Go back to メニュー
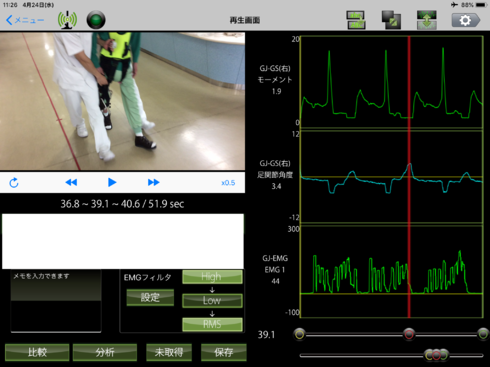The height and width of the screenshot is (367, 490). (x=25, y=20)
